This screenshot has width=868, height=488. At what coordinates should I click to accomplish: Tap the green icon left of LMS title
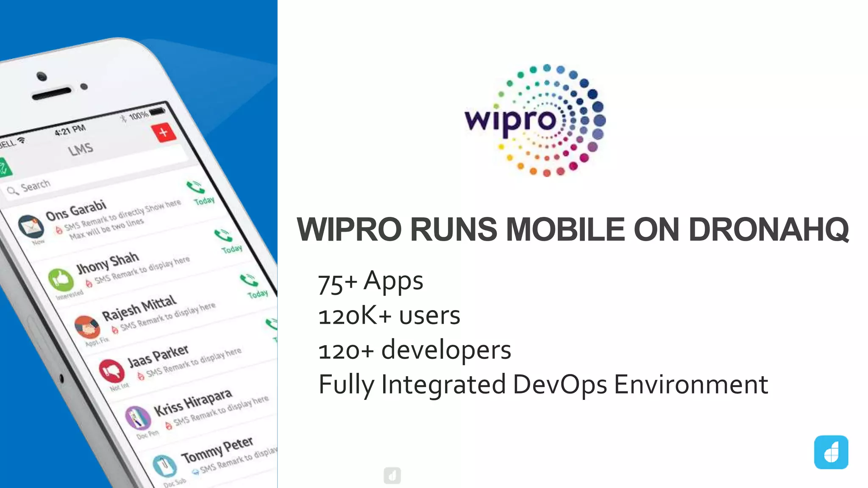coord(4,168)
